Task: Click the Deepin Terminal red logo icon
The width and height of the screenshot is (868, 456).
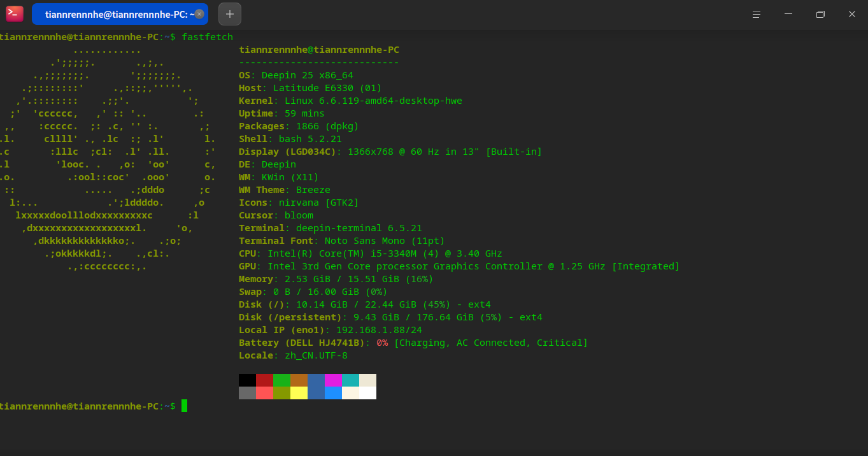Action: [x=13, y=13]
